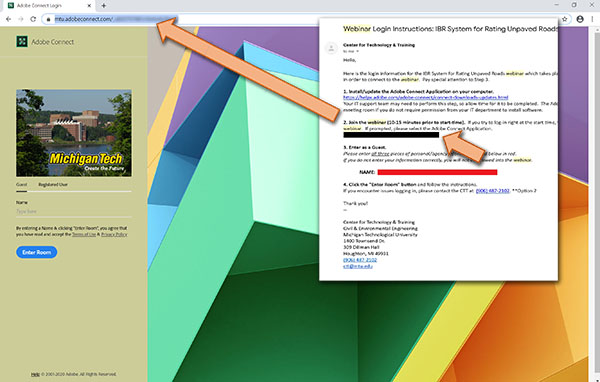Screen dimensions: 600x382
Task: View site information via the padlock icon
Action: (x=48, y=19)
